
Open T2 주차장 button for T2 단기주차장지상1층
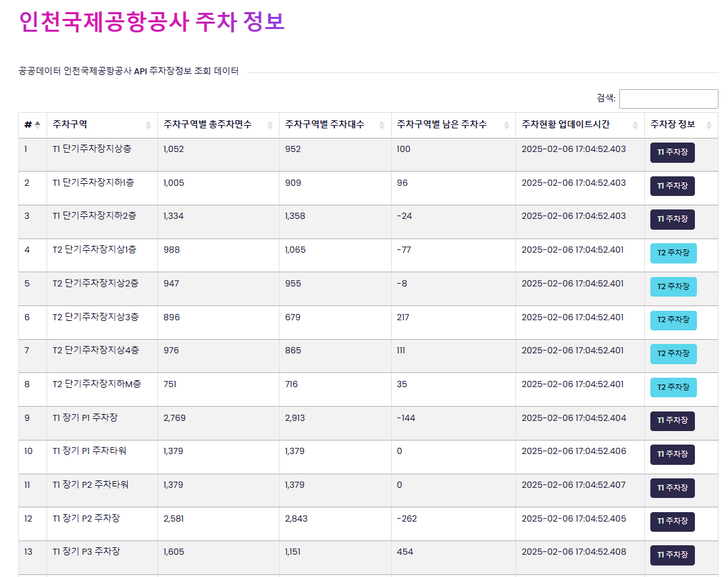click(x=673, y=253)
